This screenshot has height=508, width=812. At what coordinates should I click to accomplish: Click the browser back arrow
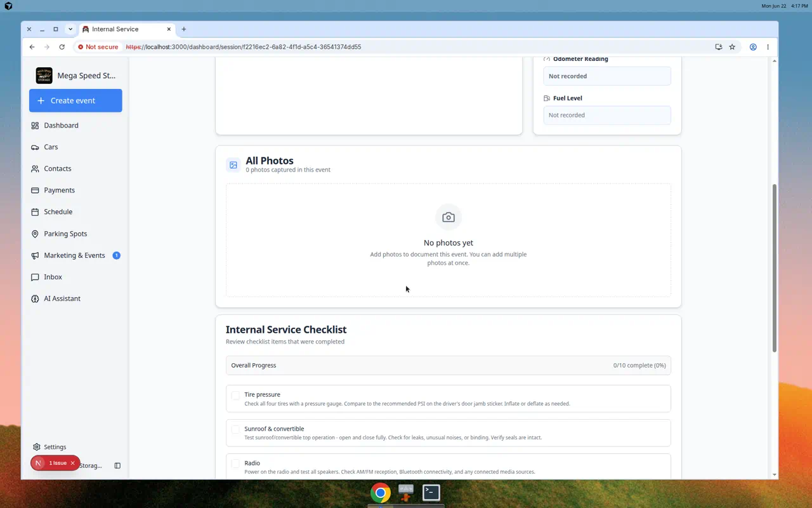(x=32, y=47)
